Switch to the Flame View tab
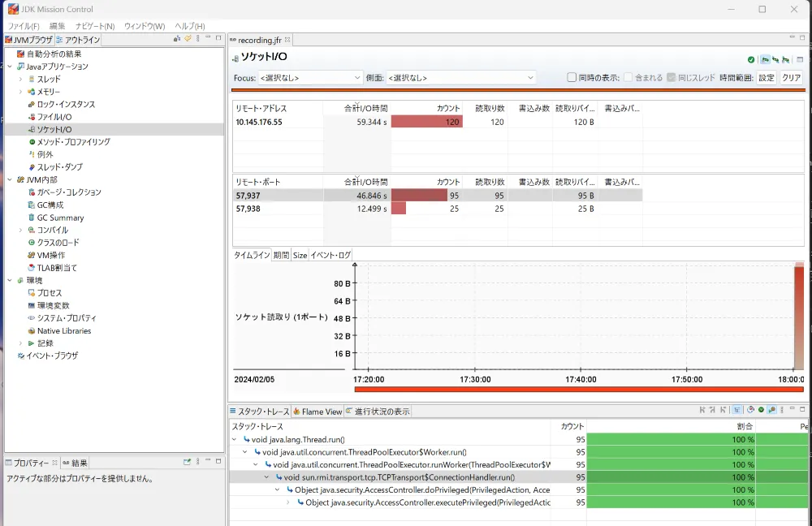Screen dimensions: 812x526 (317, 412)
